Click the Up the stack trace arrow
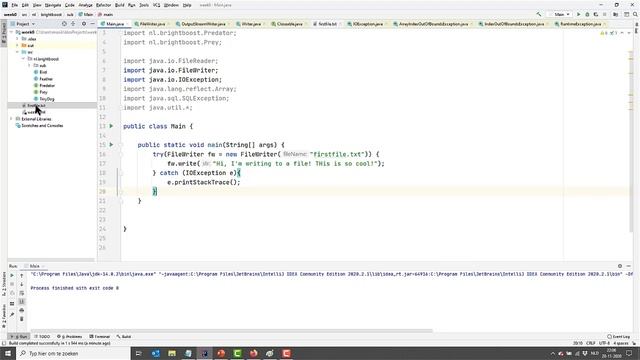This screenshot has height=360, width=640. 22,276
